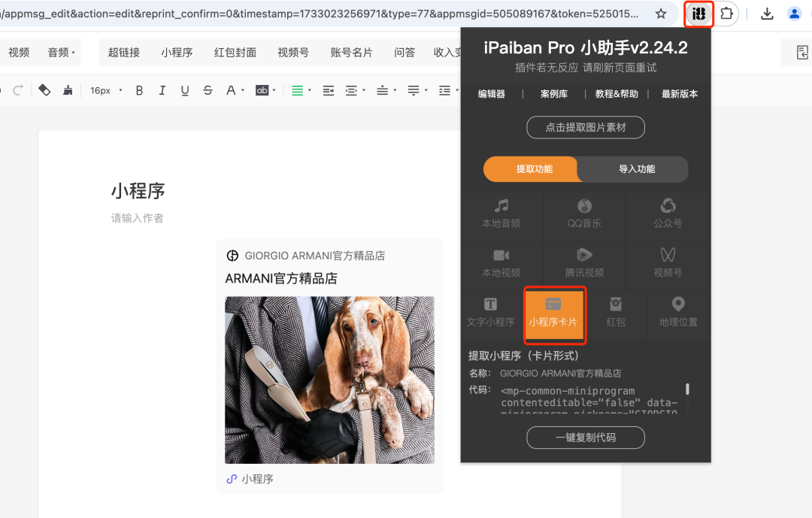Open the 案例库 link

click(x=553, y=94)
